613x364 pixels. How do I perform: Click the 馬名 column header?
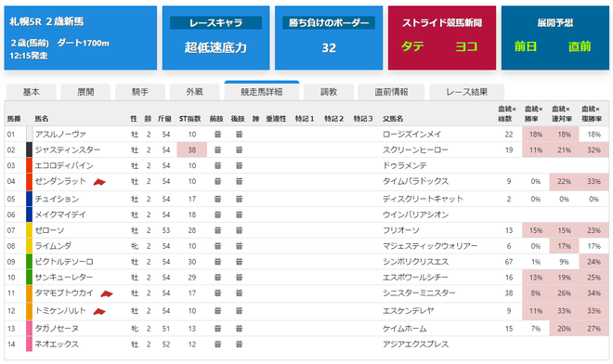(x=42, y=119)
